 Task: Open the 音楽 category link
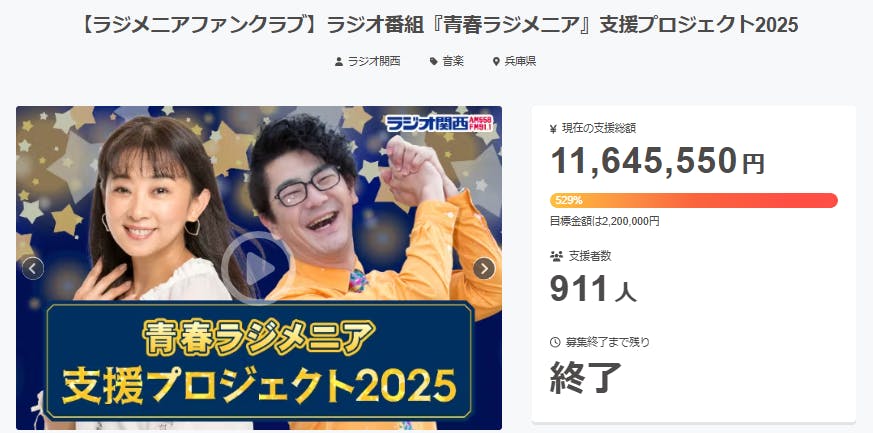[453, 62]
